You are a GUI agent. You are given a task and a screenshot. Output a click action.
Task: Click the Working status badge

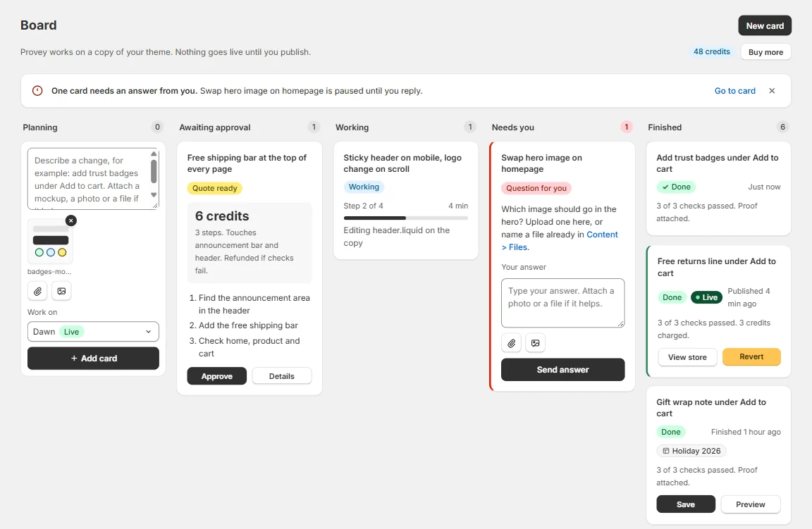pos(364,187)
